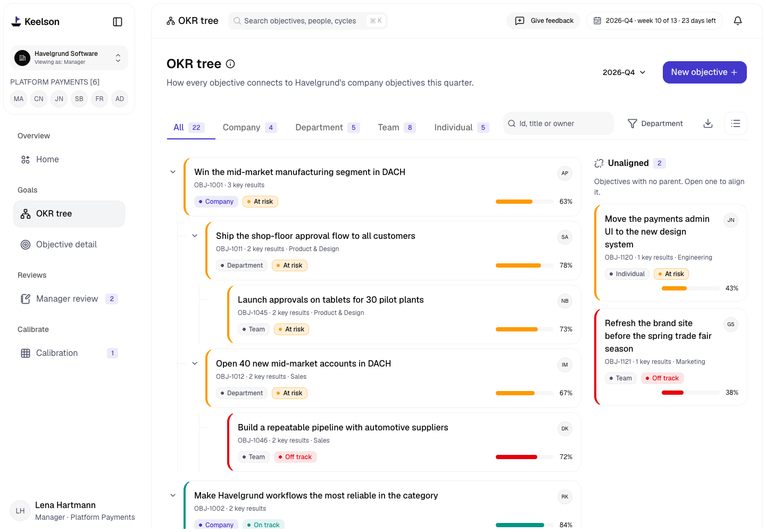Open avatar AD in Platform Payments

point(120,99)
